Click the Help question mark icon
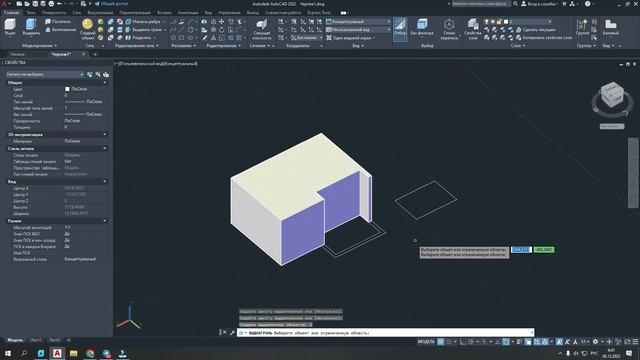 (x=587, y=4)
